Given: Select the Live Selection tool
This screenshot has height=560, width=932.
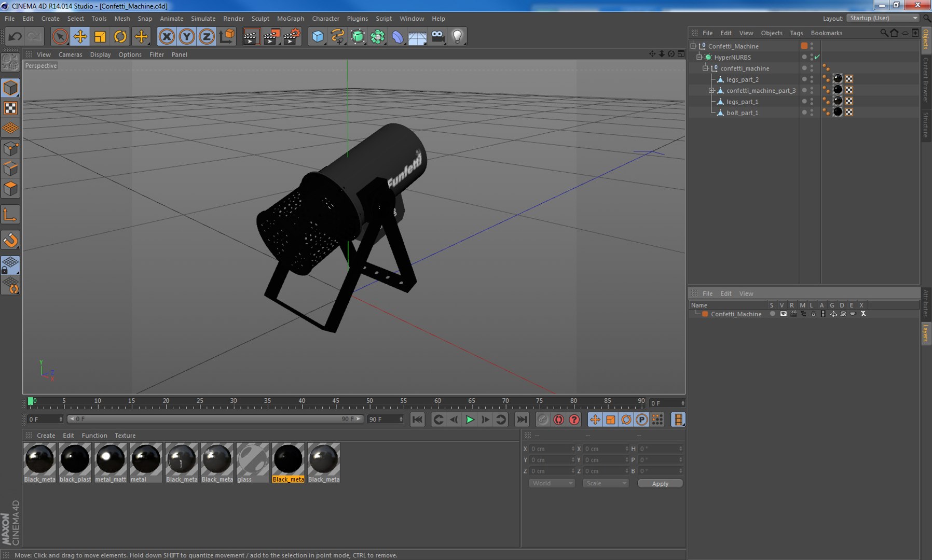Looking at the screenshot, I should (60, 36).
